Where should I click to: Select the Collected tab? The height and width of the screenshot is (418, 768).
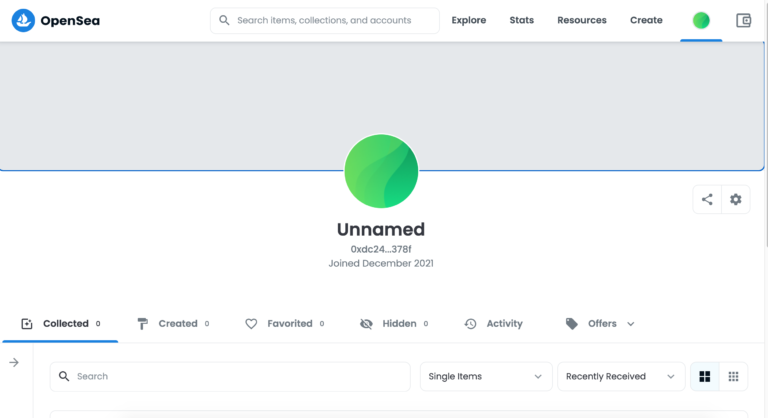[60, 324]
